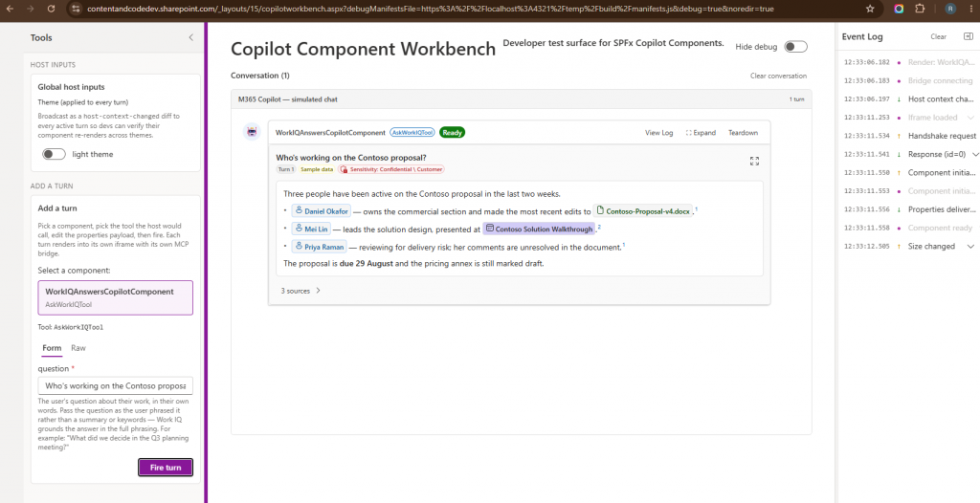This screenshot has height=503, width=980.
Task: Click the 12:33:11.550 Component initia... entry
Action: click(x=909, y=172)
